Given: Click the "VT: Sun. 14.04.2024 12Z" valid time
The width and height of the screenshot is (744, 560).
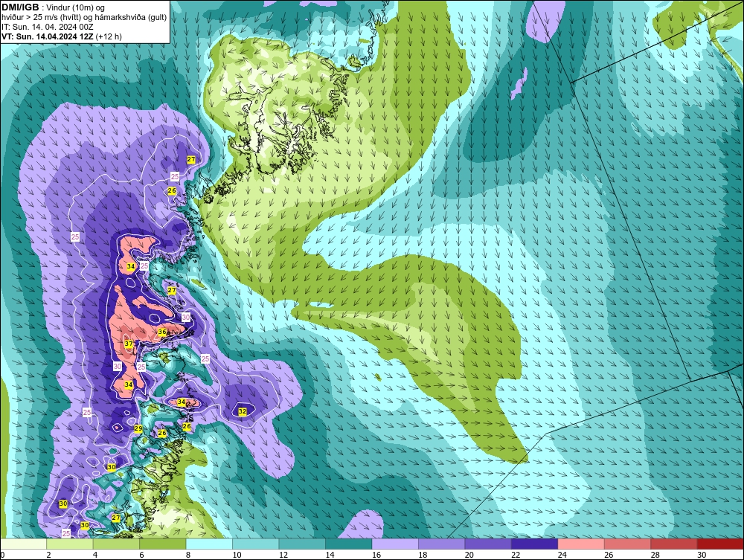Looking at the screenshot, I should click(x=48, y=36).
